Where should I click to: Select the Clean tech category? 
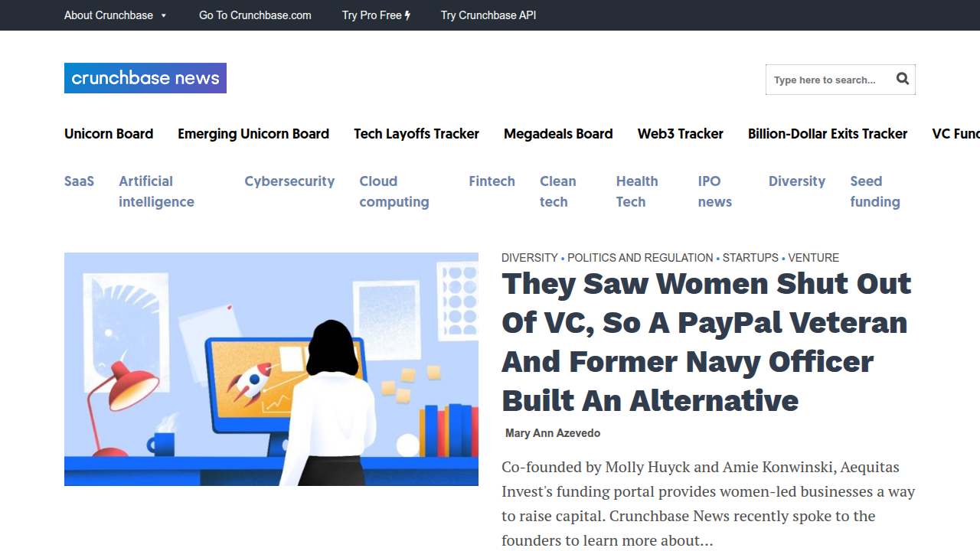(558, 191)
